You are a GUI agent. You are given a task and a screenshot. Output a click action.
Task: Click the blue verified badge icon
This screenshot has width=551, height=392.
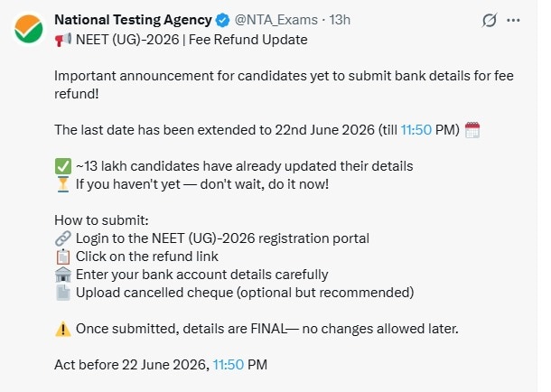222,20
